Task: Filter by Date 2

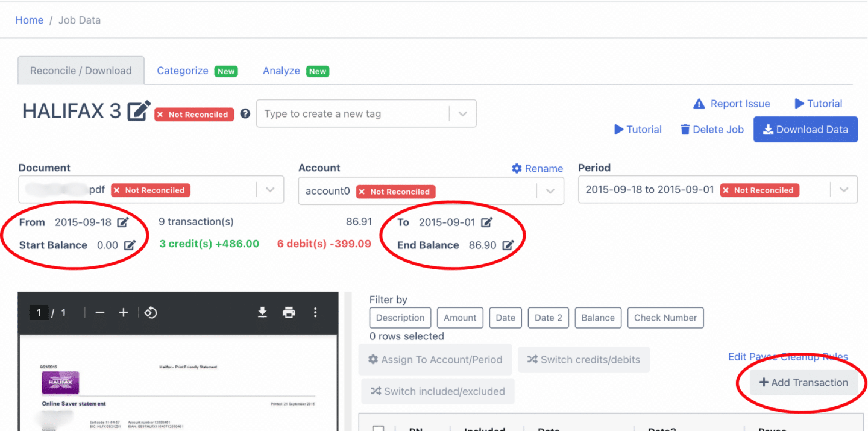Action: (548, 318)
